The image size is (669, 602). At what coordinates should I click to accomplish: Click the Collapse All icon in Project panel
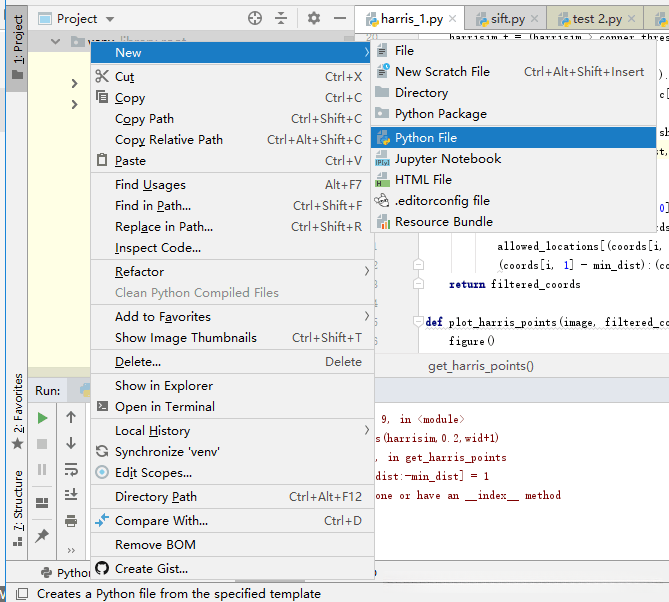tap(281, 18)
